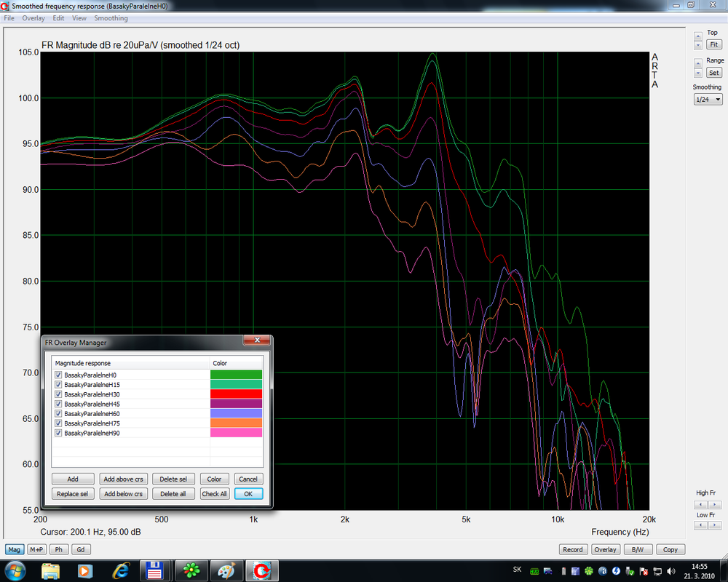
Task: Uncheck BasakyParalelneH90 overlay checkbox
Action: [58, 433]
